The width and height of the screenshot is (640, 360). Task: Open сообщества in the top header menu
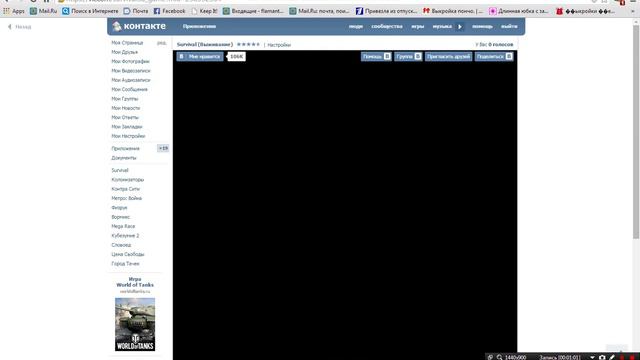[x=387, y=26]
